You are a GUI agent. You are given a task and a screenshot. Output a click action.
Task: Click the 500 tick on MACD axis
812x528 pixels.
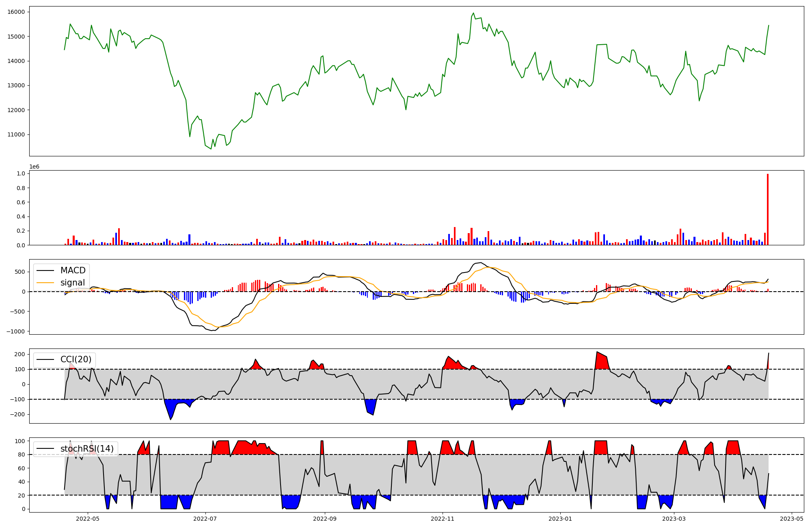pos(19,272)
